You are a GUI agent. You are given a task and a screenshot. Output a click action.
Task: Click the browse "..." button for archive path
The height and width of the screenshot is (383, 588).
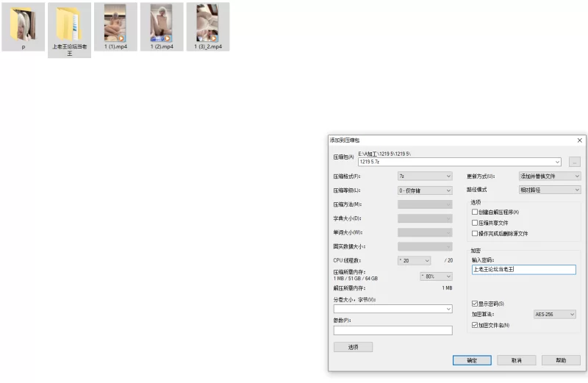(574, 162)
